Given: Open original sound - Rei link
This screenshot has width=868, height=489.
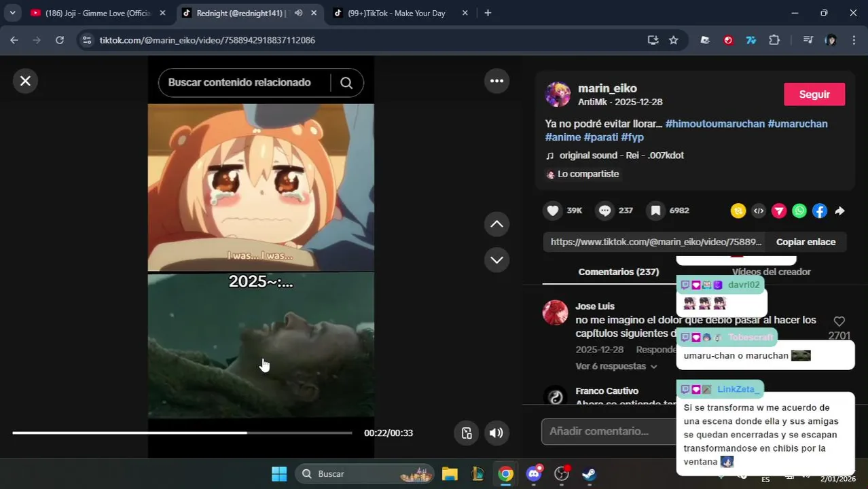Looking at the screenshot, I should [621, 156].
